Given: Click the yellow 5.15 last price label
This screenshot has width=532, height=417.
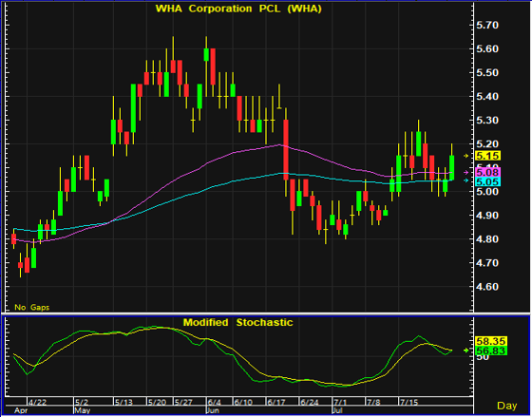Looking at the screenshot, I should [x=488, y=156].
